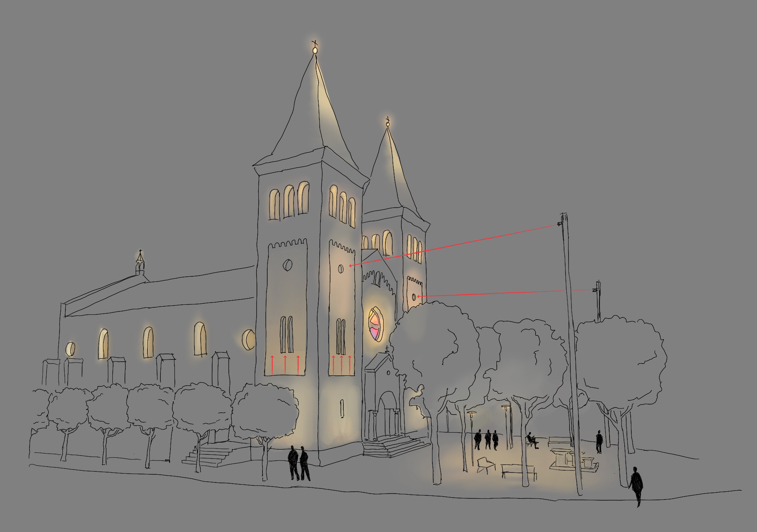
Task: Click the arched main entrance doorway
Action: pyautogui.click(x=387, y=414)
